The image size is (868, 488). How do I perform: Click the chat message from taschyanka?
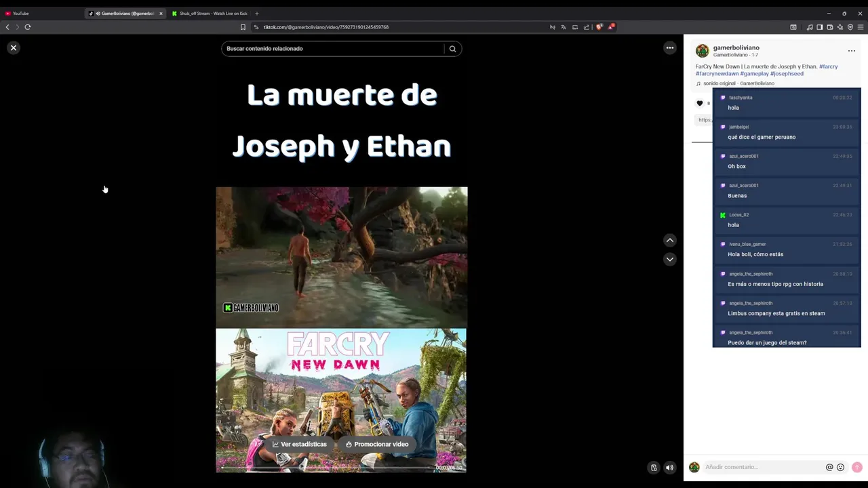click(787, 102)
